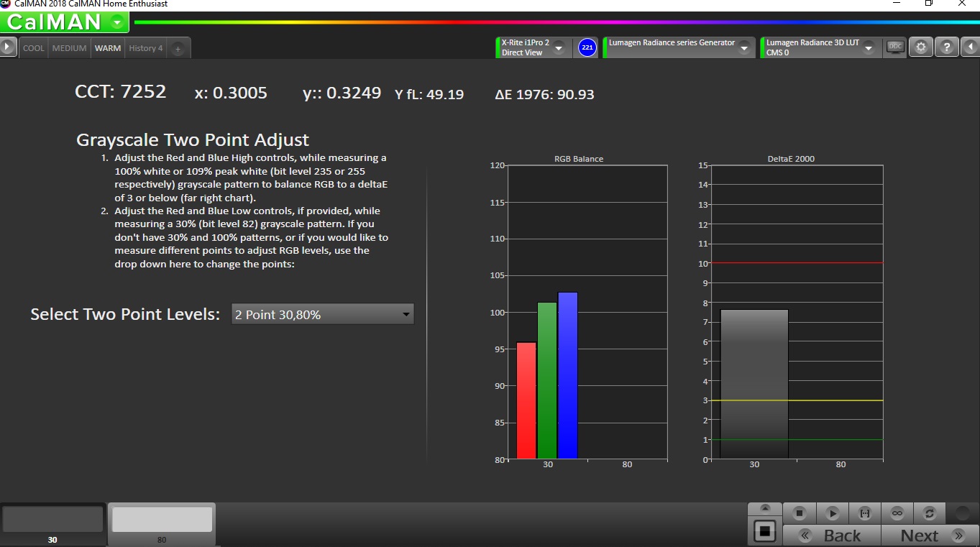Image resolution: width=980 pixels, height=547 pixels.
Task: Open Lumagen Radiance 3D LUT display dropdown
Action: [869, 48]
